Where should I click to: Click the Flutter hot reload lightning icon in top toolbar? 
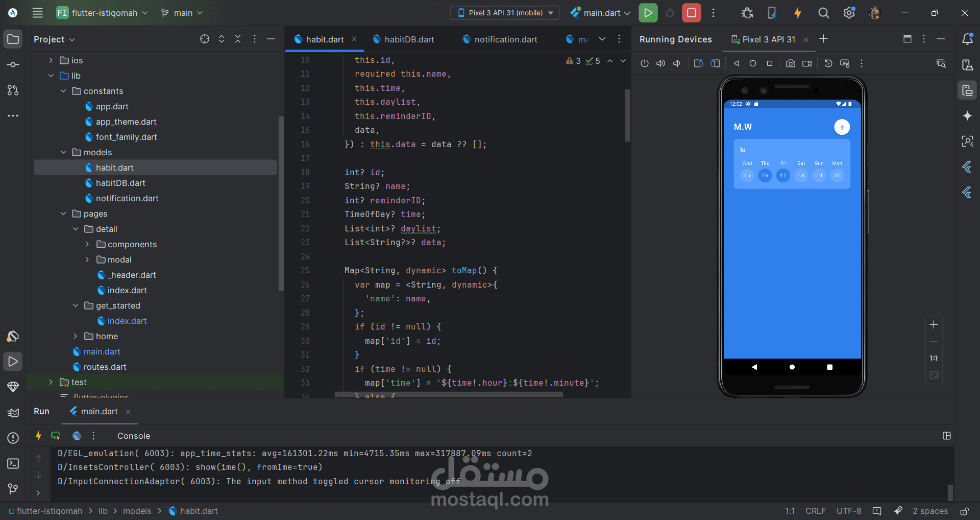click(x=798, y=13)
